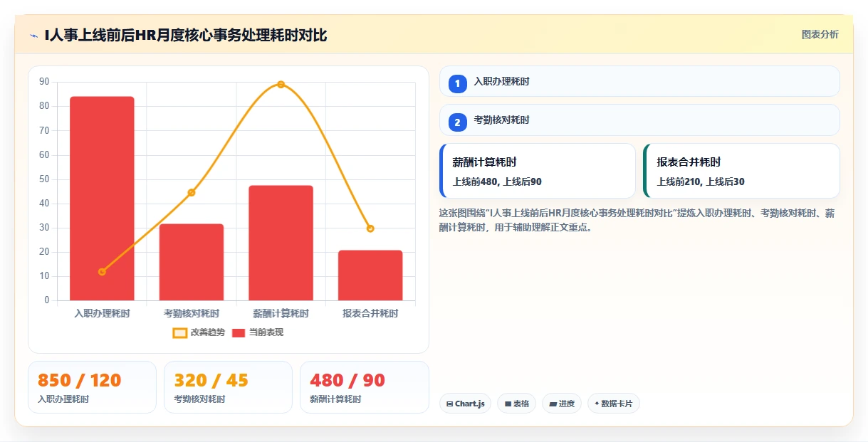Click the 320 / 45 stat card

point(228,387)
